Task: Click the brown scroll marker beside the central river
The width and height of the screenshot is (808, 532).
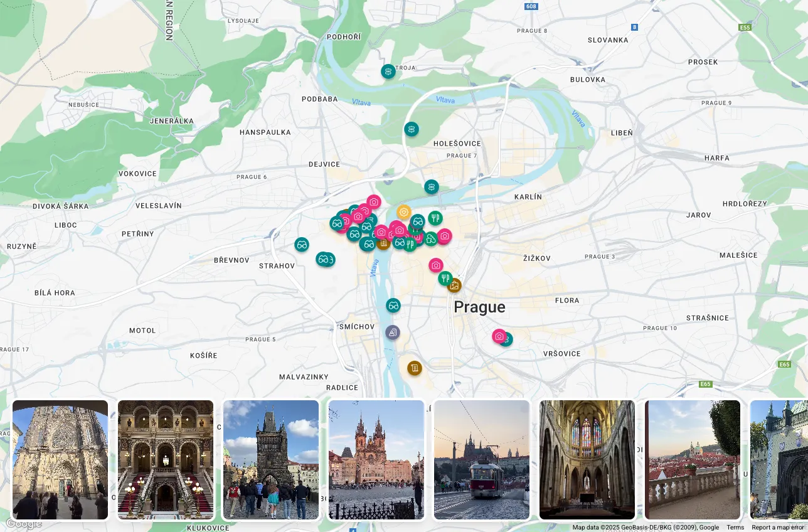Action: [383, 243]
